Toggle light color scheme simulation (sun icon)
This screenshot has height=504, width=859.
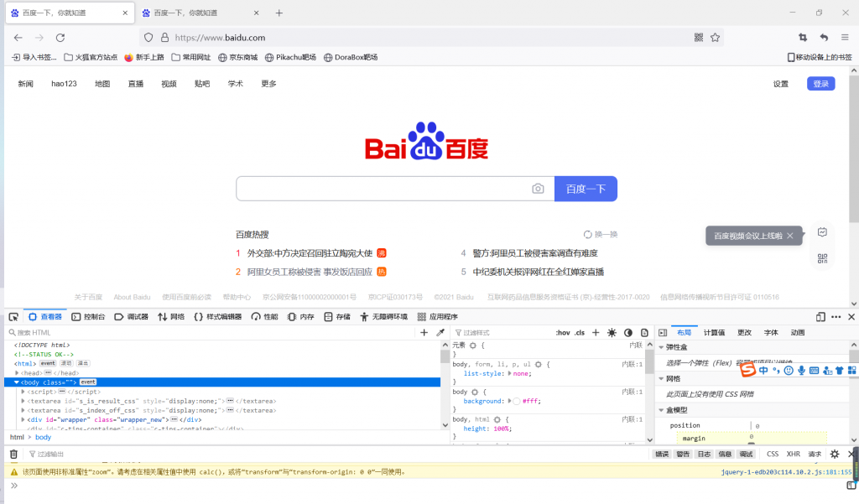coord(612,333)
